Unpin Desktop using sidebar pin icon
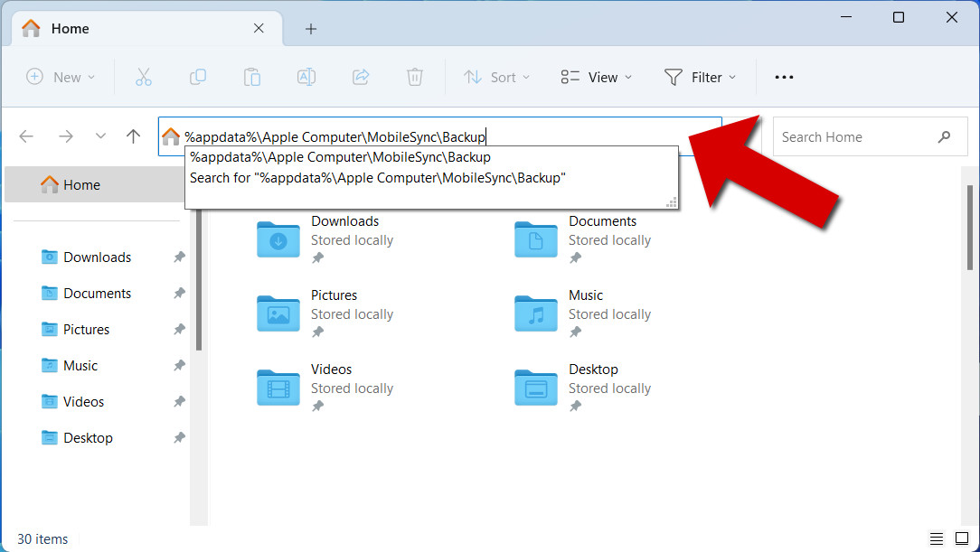Viewport: 980px width, 552px height. click(179, 438)
